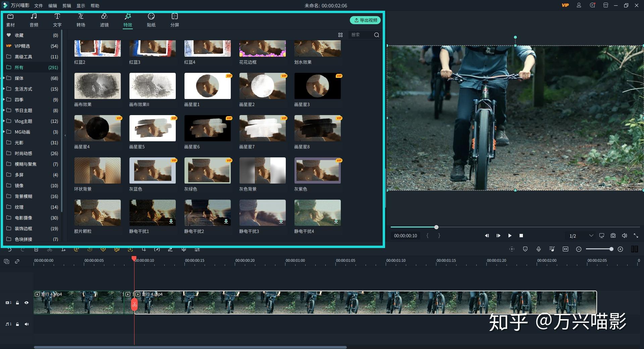Mute audio track 1 speaker icon
Screen dimensions: 644x349
[26, 324]
